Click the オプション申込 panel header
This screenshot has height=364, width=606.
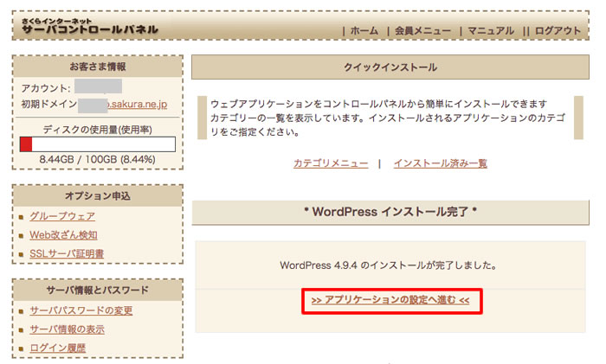coord(97,196)
